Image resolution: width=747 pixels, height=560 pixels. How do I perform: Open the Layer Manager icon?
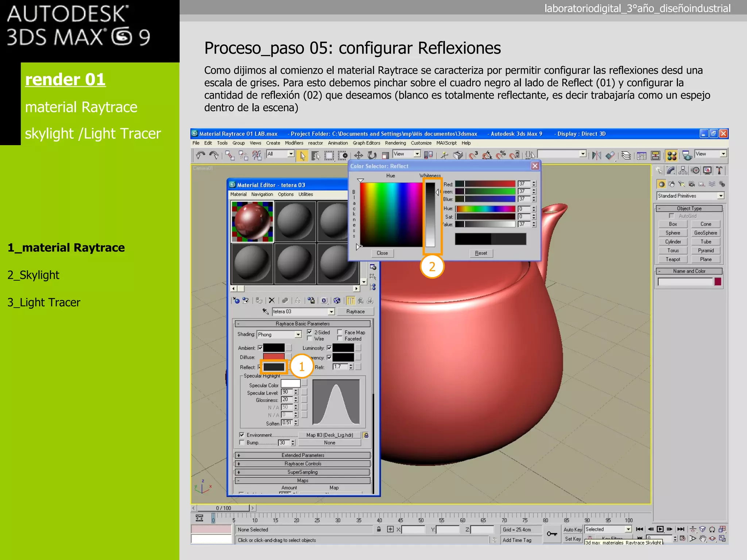point(626,156)
